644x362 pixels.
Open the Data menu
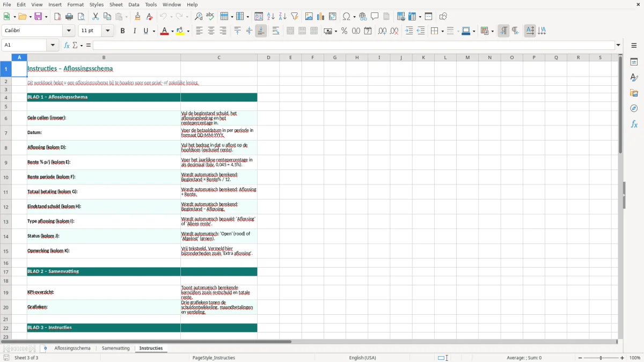click(x=134, y=4)
